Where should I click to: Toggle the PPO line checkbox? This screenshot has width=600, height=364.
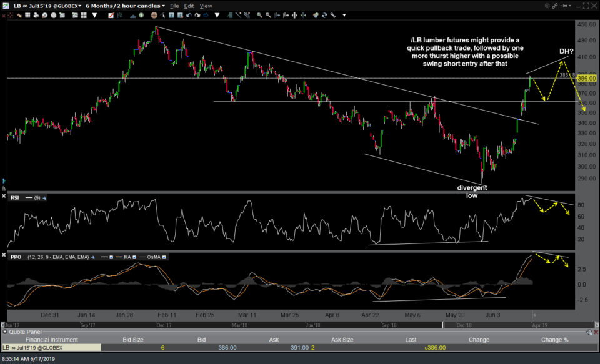coord(111,257)
